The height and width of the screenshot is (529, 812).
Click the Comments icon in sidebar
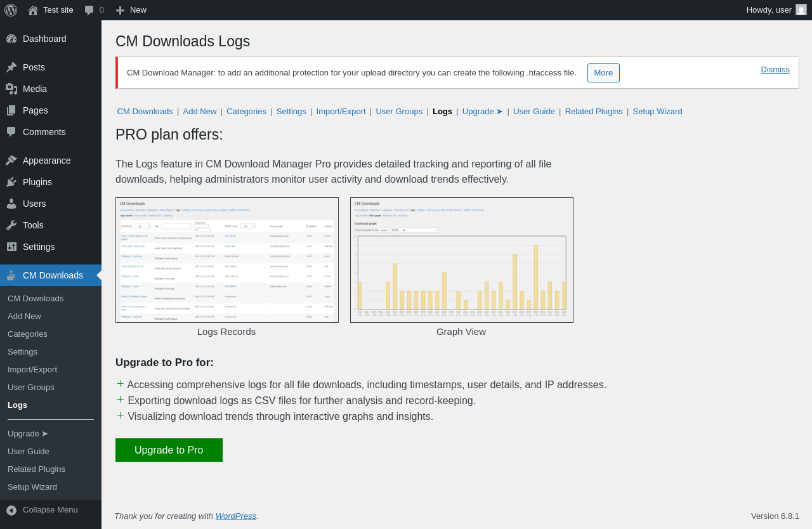point(11,132)
